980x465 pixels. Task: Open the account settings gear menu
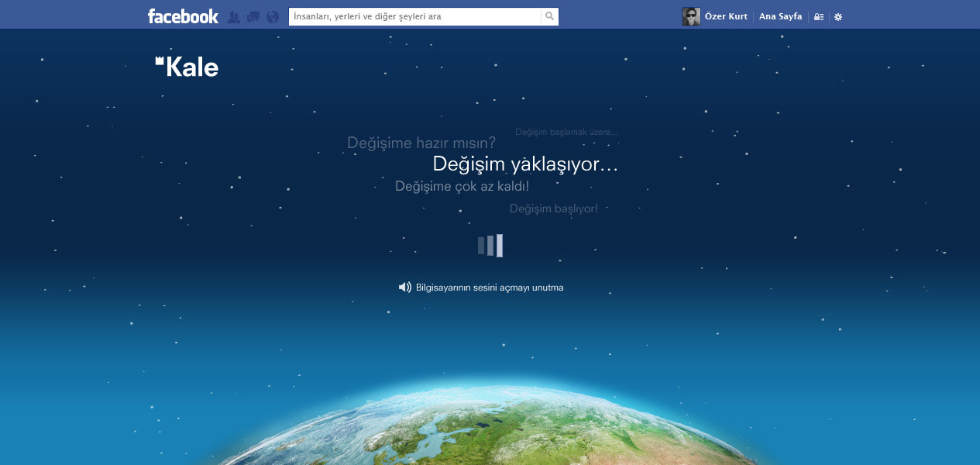coord(838,17)
